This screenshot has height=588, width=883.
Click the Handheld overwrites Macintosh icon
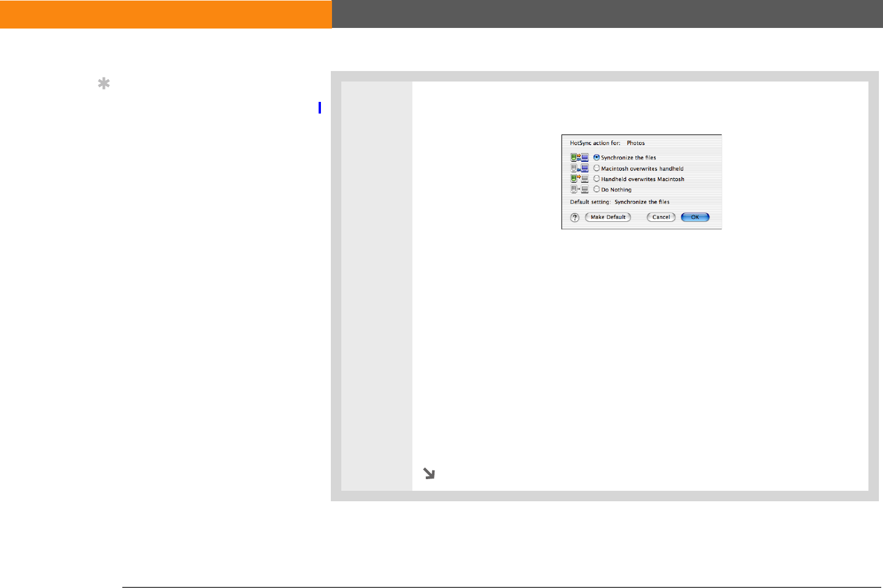tap(580, 179)
